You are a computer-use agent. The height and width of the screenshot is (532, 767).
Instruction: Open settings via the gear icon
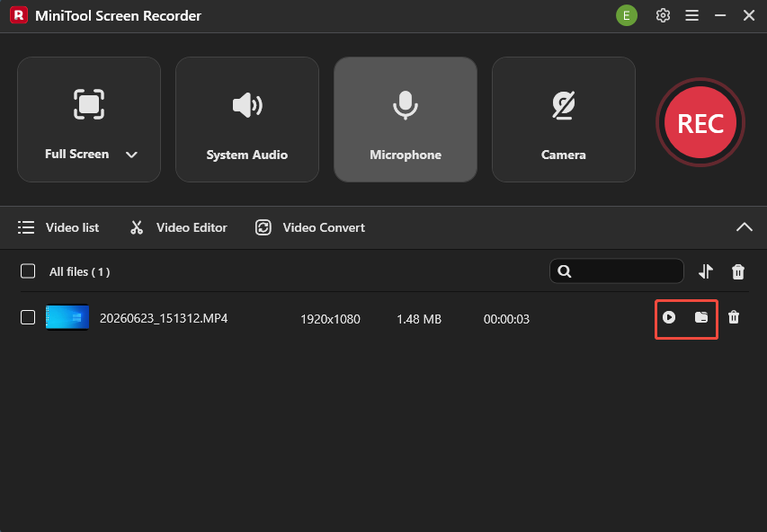663,15
